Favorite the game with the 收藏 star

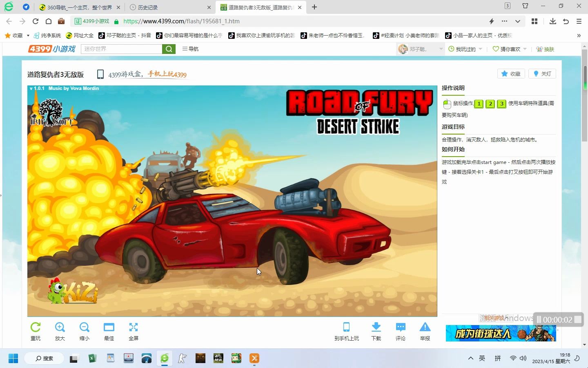tap(510, 74)
